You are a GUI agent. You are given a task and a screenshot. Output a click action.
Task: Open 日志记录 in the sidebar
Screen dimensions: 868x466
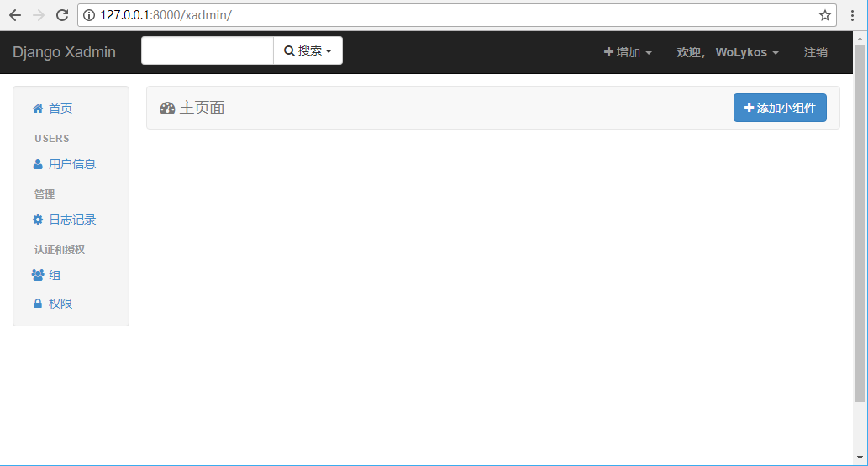72,220
